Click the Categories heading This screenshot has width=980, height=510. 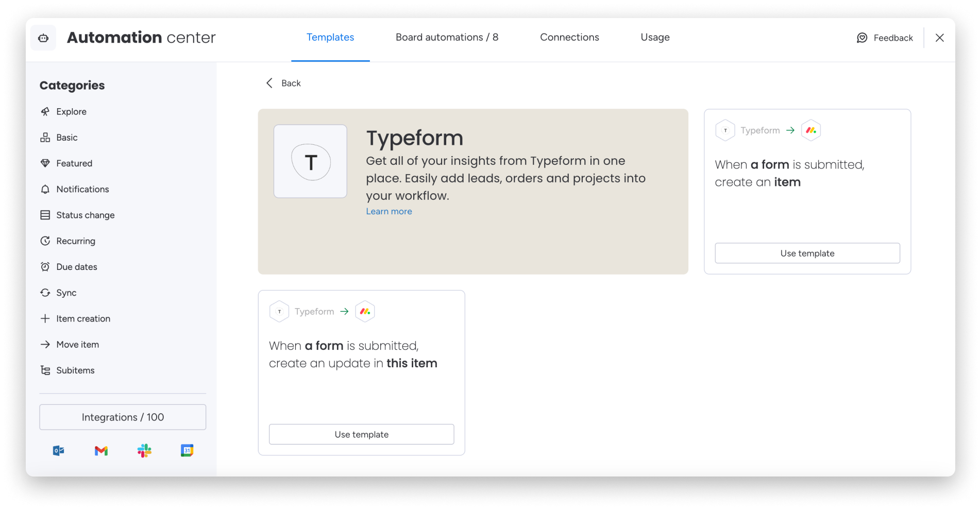(72, 86)
